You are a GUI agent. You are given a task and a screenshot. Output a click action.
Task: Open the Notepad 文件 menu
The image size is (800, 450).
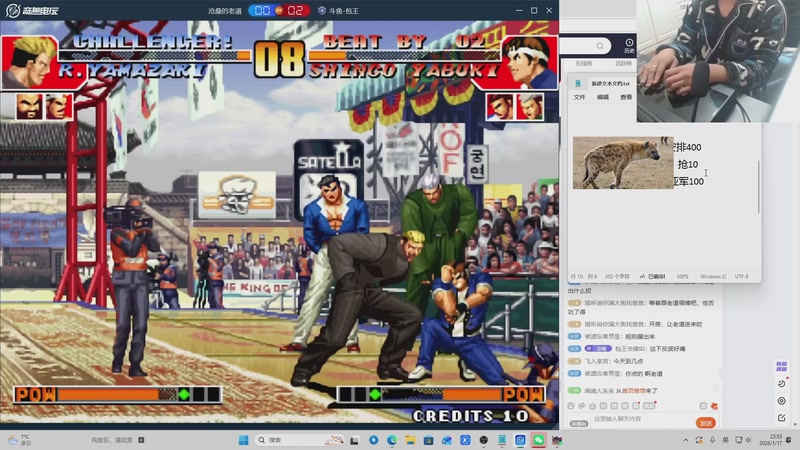(579, 97)
